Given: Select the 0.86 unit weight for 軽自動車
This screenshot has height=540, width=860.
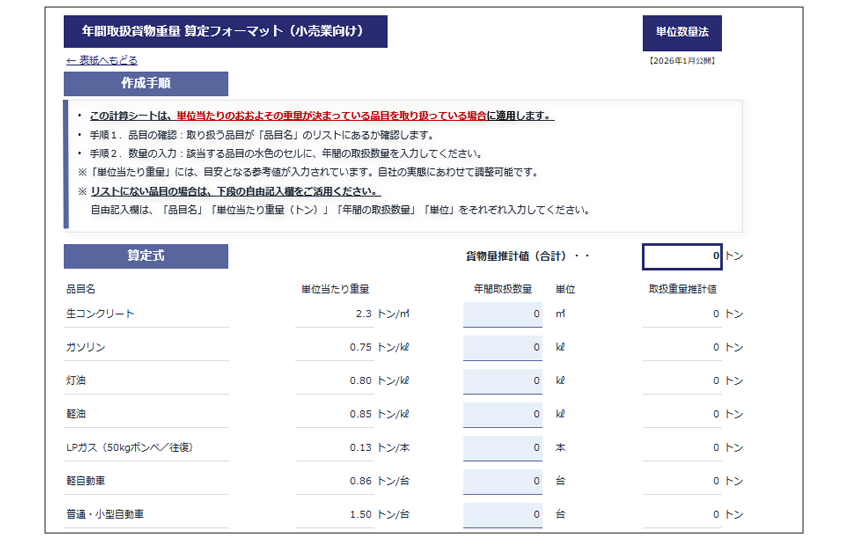Looking at the screenshot, I should [x=360, y=481].
